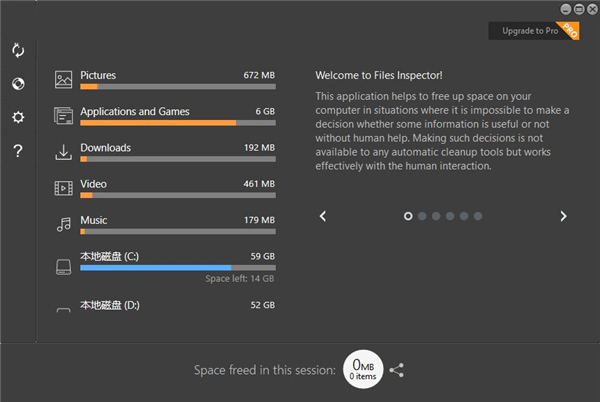Viewport: 600px width, 402px height.
Task: Click the Downloads arrow icon
Action: click(64, 152)
